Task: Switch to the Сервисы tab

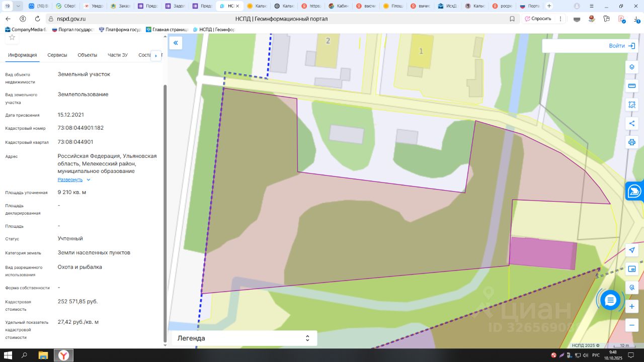Action: click(57, 55)
